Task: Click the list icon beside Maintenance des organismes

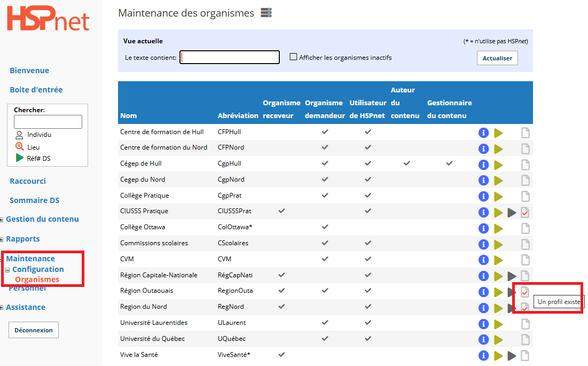Action: pyautogui.click(x=266, y=13)
